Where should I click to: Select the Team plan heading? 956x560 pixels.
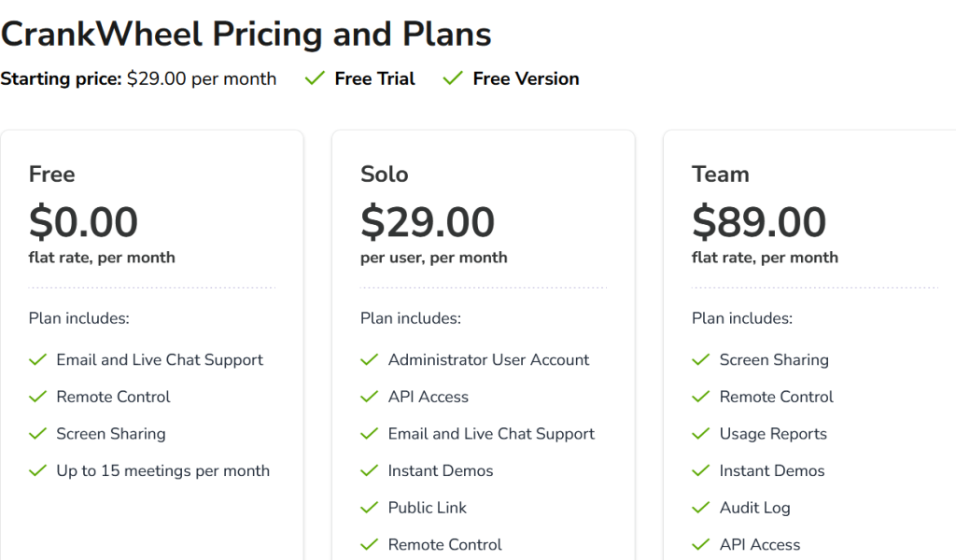[x=720, y=175]
